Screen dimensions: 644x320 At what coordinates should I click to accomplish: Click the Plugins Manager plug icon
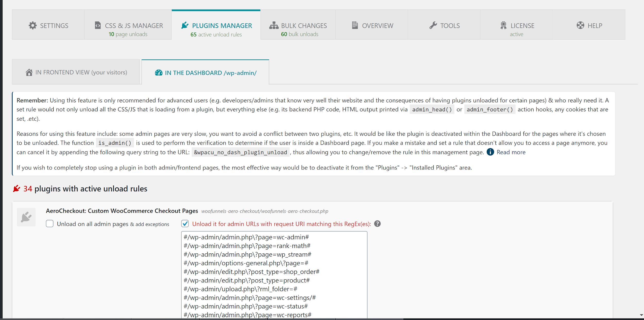pos(185,25)
